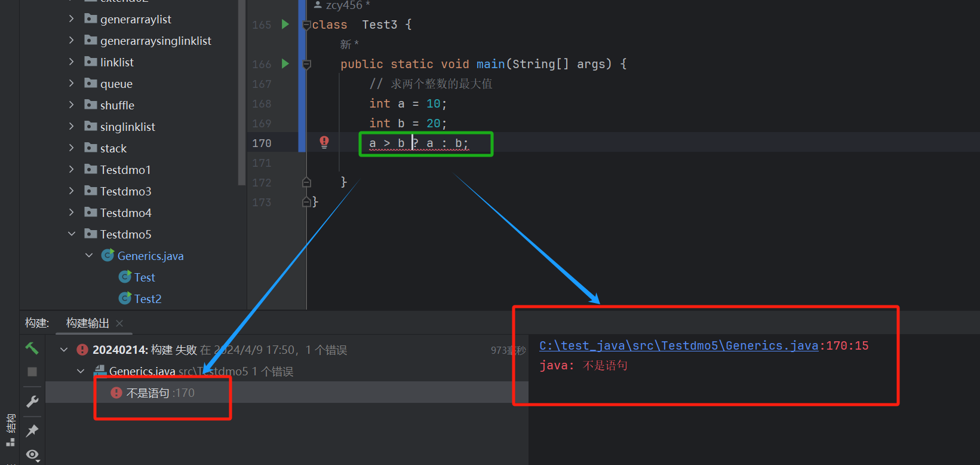Fold class Test3 using the line 165 fold marker
Image resolution: width=980 pixels, height=465 pixels.
tap(306, 25)
